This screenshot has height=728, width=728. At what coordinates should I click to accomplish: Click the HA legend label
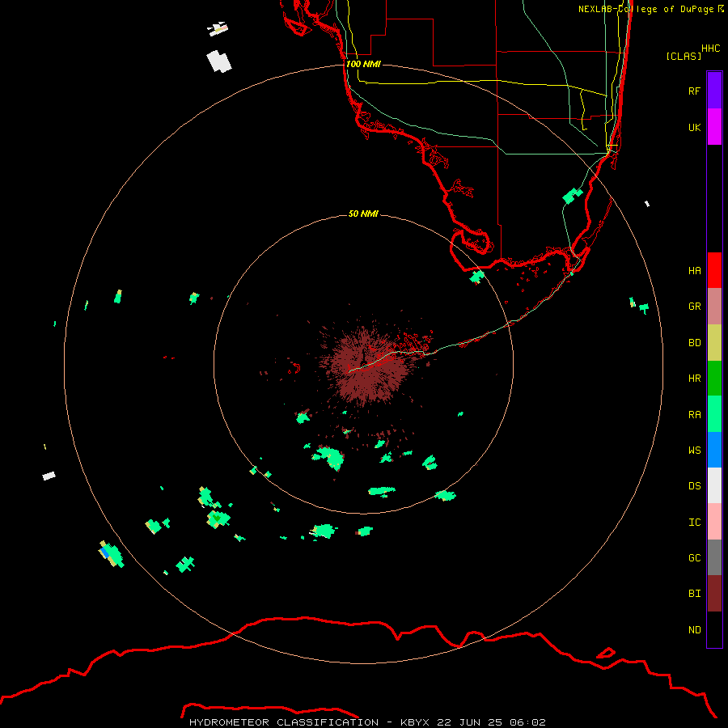click(x=694, y=271)
